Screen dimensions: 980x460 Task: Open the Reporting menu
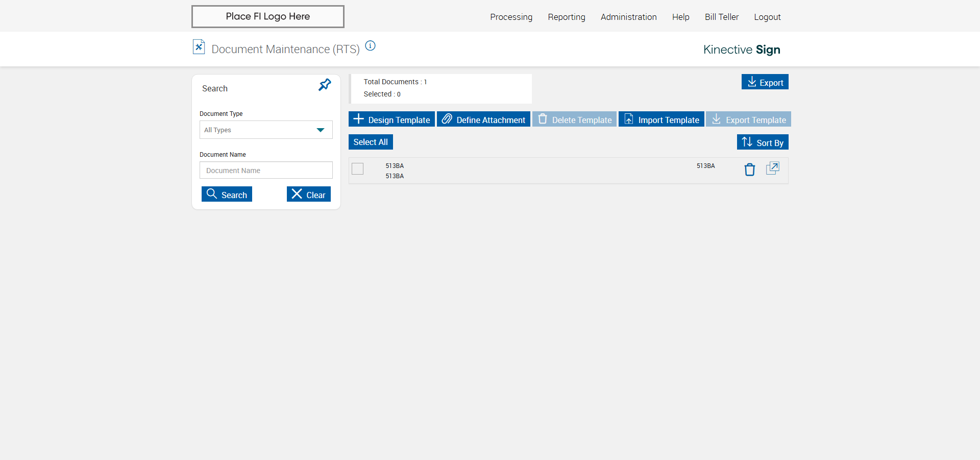pyautogui.click(x=567, y=17)
